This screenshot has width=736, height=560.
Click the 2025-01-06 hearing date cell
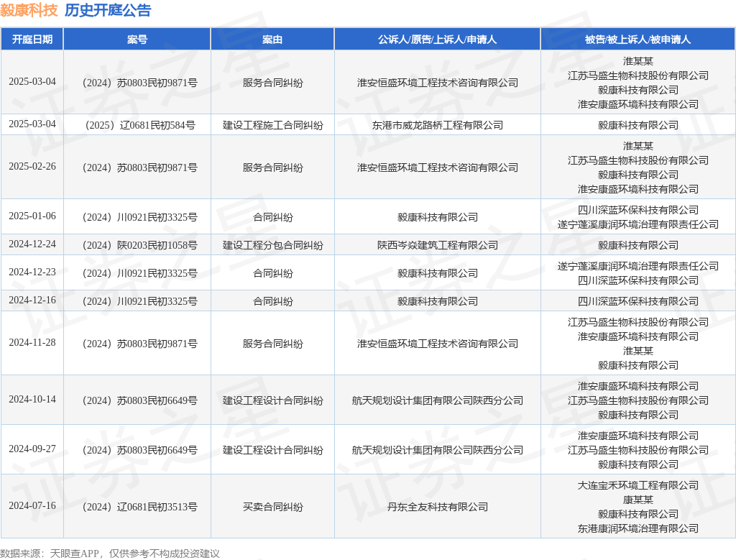(32, 216)
